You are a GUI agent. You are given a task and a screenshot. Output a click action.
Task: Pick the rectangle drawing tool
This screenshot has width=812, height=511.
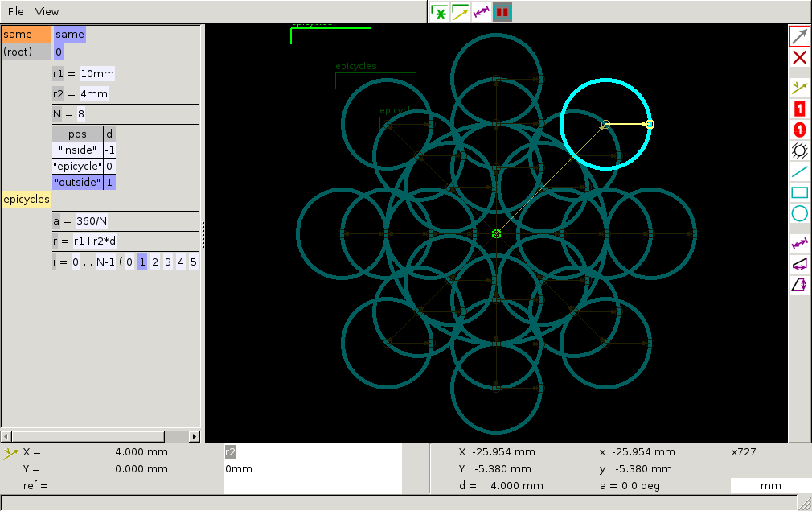point(800,192)
